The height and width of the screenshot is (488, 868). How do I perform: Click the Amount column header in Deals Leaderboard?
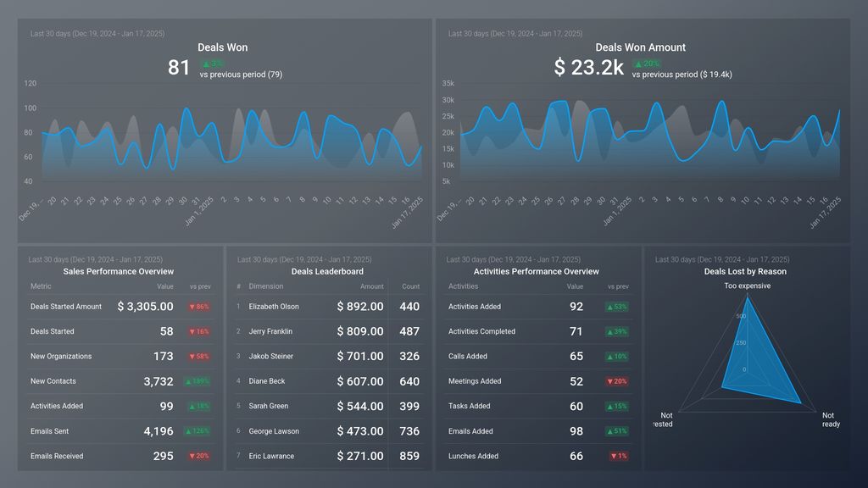(x=372, y=286)
